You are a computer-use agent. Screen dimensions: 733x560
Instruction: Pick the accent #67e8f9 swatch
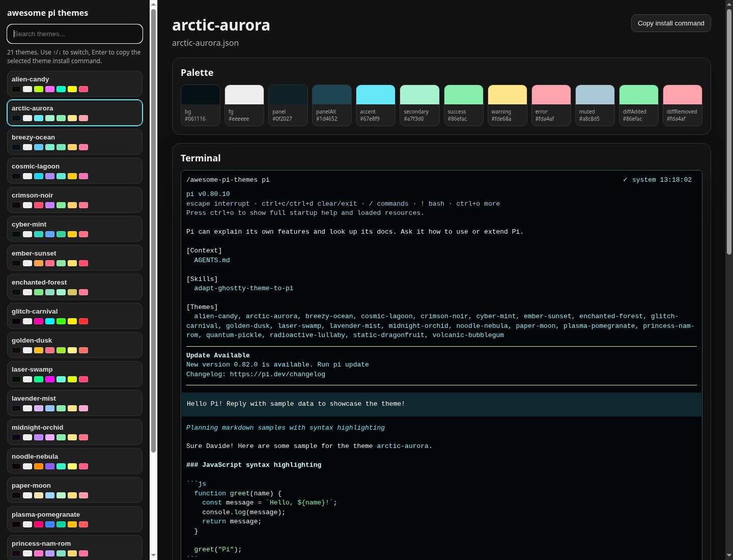pyautogui.click(x=376, y=105)
